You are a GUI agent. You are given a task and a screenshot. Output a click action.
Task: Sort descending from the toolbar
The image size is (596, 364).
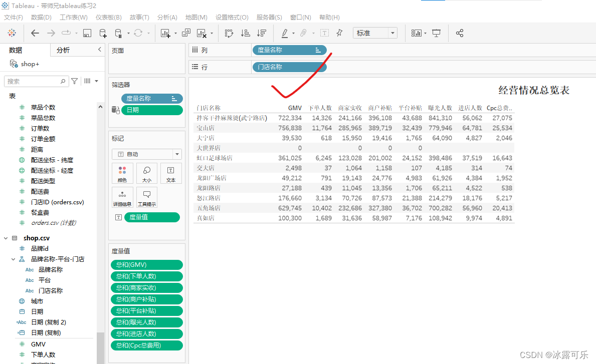click(262, 34)
